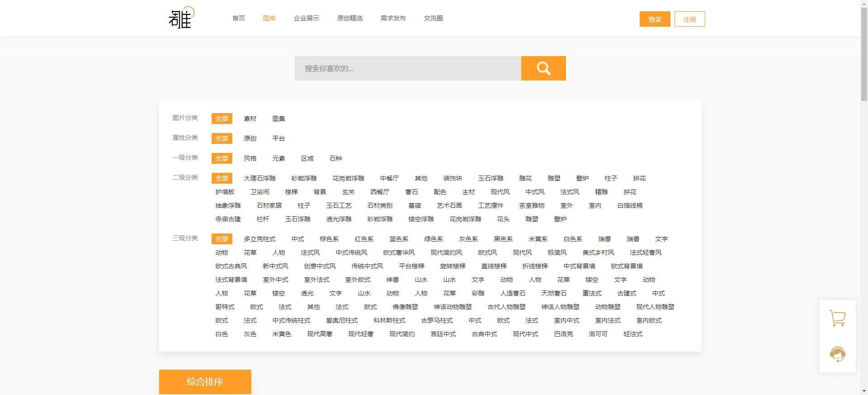Click the 登录 button
The width and height of the screenshot is (868, 395).
tap(655, 19)
